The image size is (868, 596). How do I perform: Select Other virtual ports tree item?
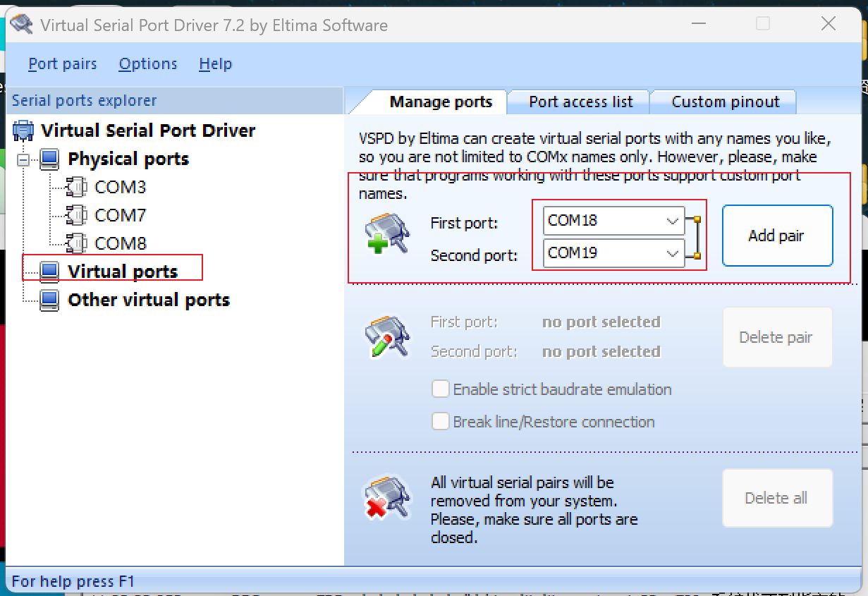149,300
